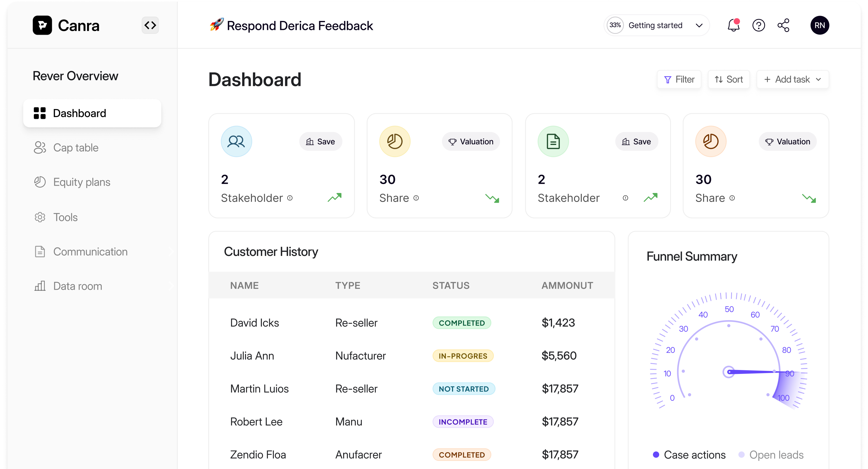Image resolution: width=868 pixels, height=469 pixels.
Task: Click info icon beside first Stakeholder label
Action: pyautogui.click(x=290, y=198)
